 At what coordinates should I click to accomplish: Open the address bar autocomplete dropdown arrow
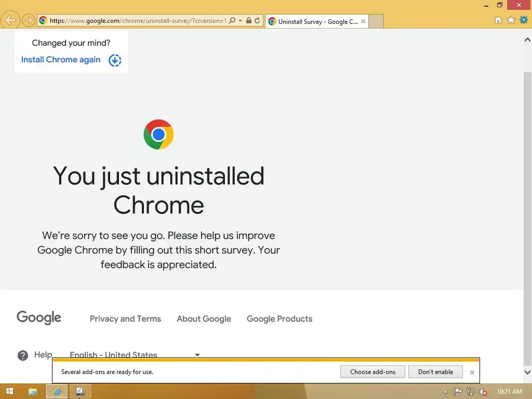(x=240, y=21)
